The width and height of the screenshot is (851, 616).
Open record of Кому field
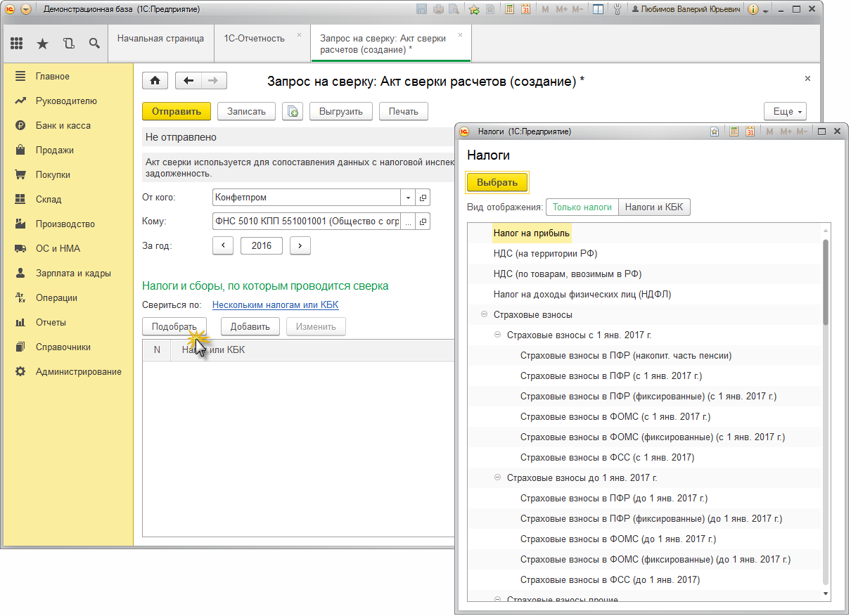point(423,222)
